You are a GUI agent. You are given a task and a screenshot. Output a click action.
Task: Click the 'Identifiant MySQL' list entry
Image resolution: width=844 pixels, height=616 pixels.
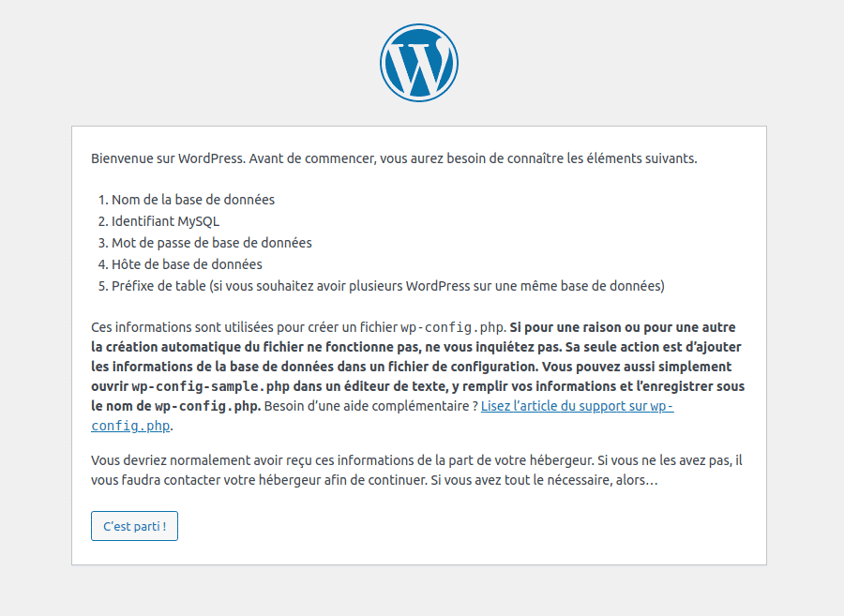(x=165, y=220)
